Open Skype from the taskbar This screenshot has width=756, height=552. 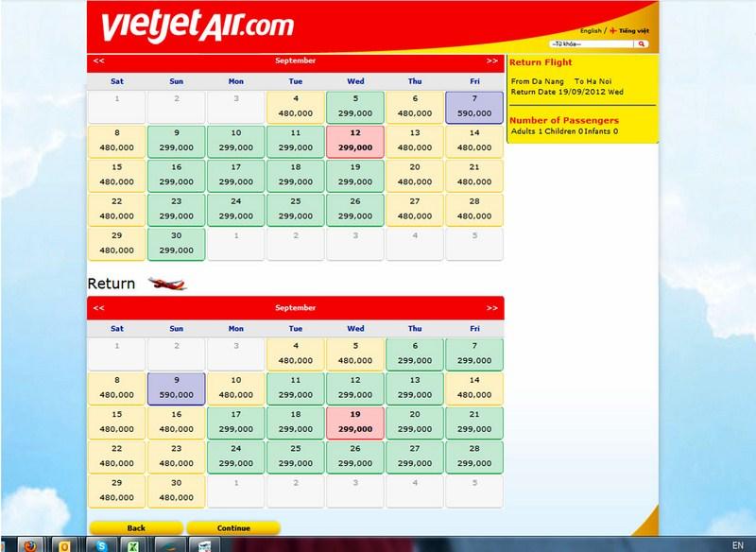(x=101, y=545)
